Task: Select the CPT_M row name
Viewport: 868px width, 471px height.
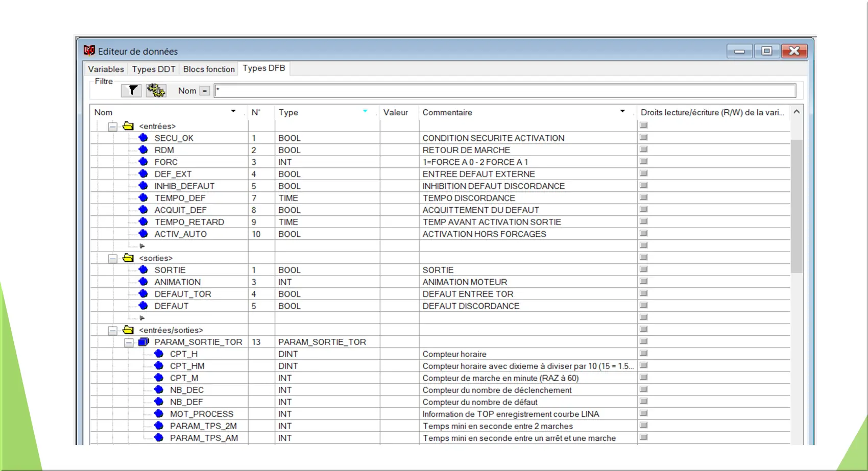Action: 184,378
